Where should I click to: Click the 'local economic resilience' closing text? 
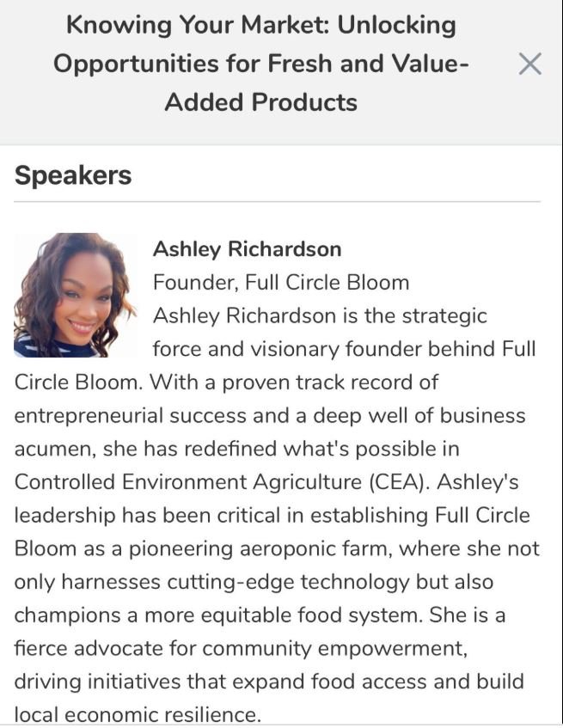tap(138, 714)
